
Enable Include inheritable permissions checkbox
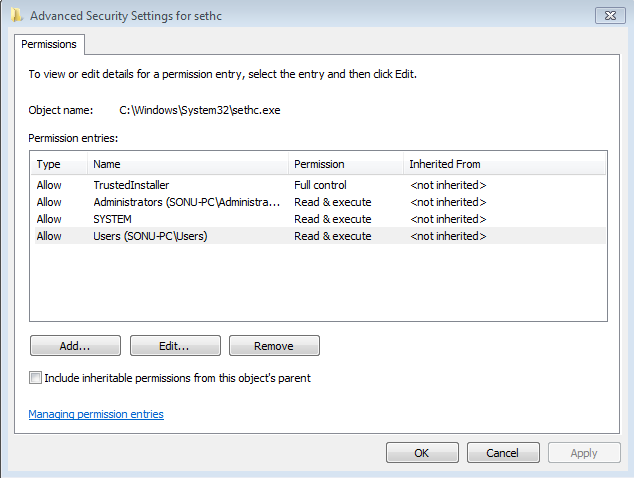click(35, 378)
